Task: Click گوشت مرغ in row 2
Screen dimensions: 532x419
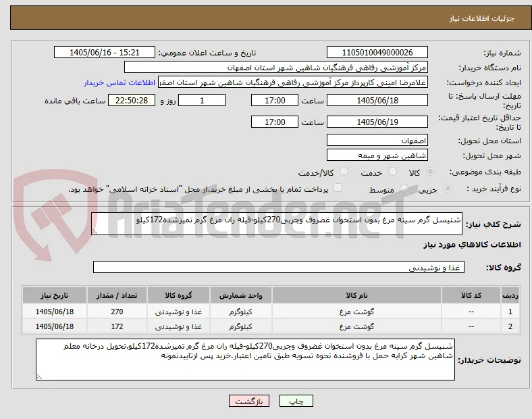Action: 356,326
